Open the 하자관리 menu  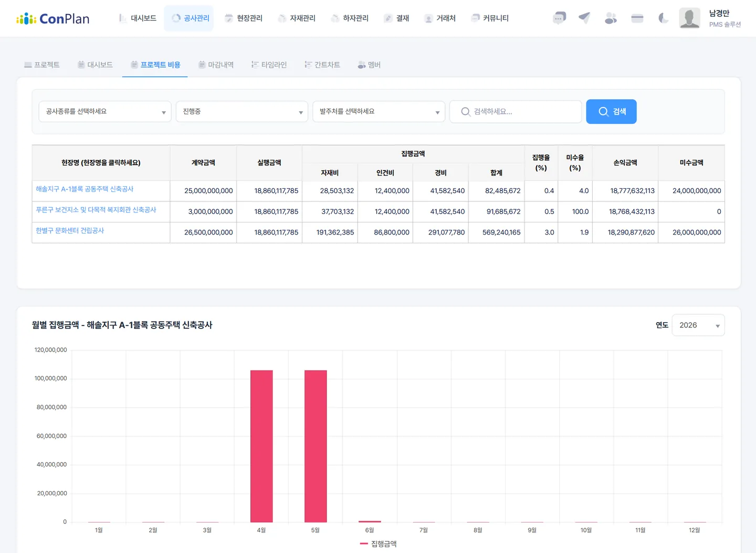pos(350,18)
